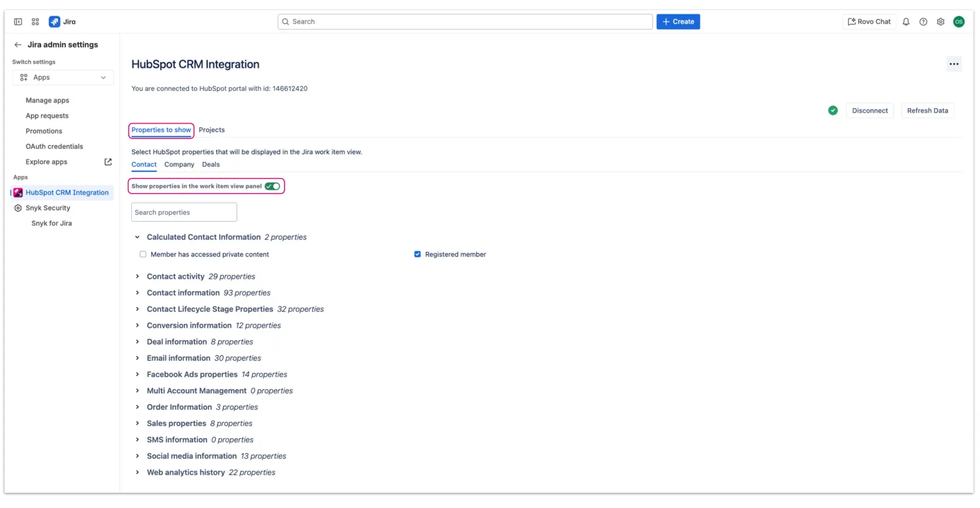Open notifications bell
This screenshot has width=980, height=508.
(x=905, y=21)
